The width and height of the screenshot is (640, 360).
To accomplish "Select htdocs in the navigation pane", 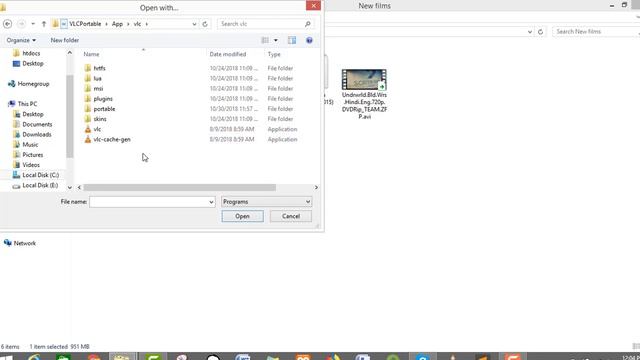I will tap(31, 53).
